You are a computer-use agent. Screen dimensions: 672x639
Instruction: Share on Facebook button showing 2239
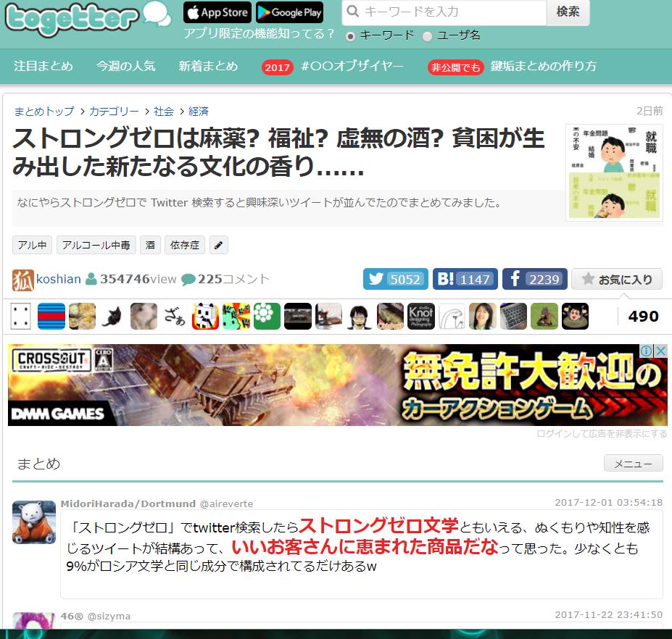535,279
